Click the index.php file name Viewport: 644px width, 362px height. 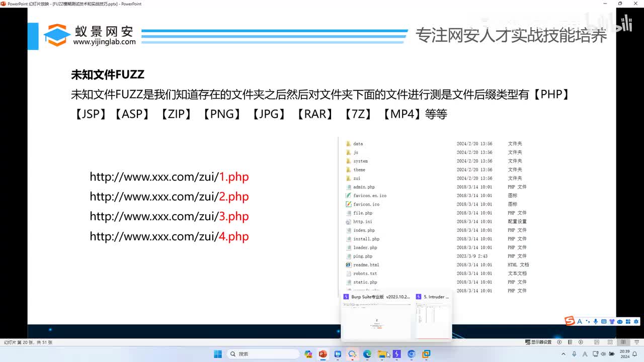[364, 230]
